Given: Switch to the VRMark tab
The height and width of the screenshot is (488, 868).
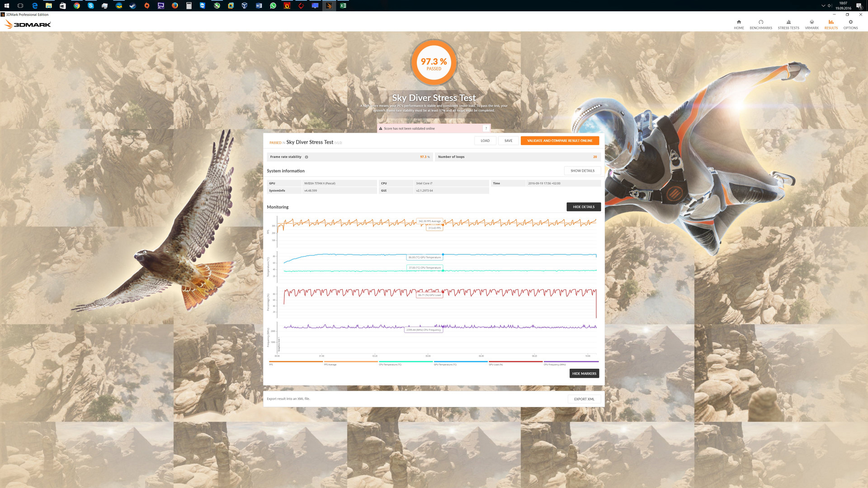Looking at the screenshot, I should coord(811,24).
